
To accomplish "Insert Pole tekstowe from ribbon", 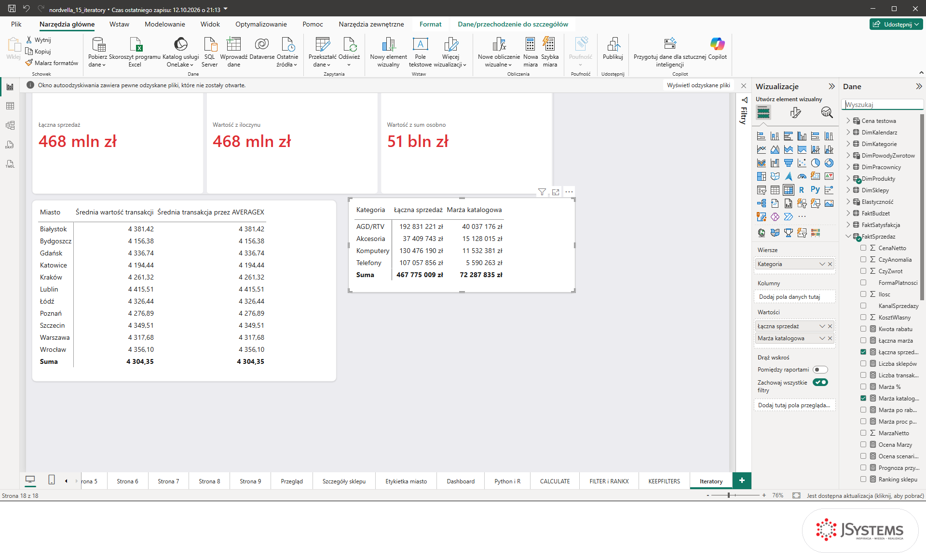I will (x=420, y=52).
